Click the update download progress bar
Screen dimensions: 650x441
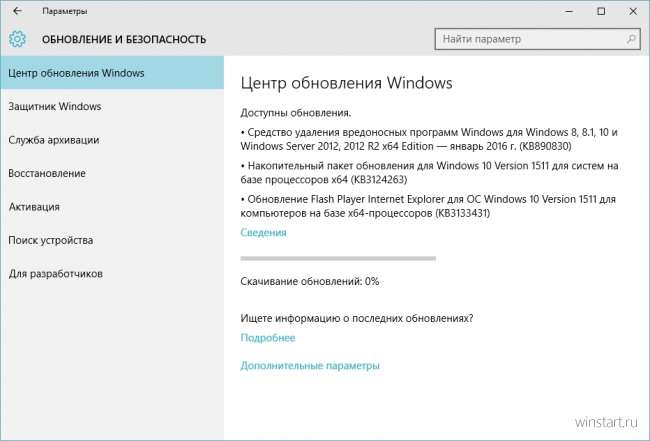[x=338, y=258]
